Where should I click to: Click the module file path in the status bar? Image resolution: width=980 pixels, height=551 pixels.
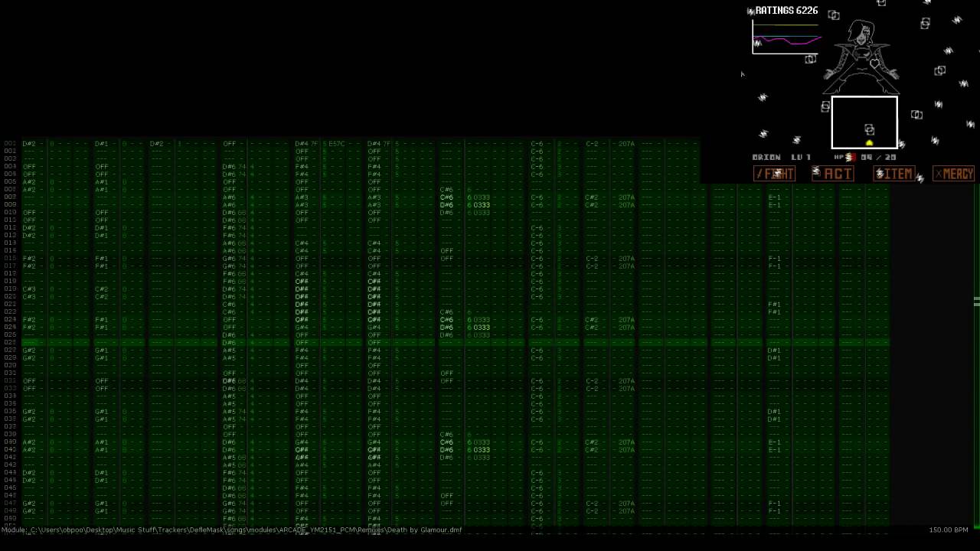(x=231, y=530)
